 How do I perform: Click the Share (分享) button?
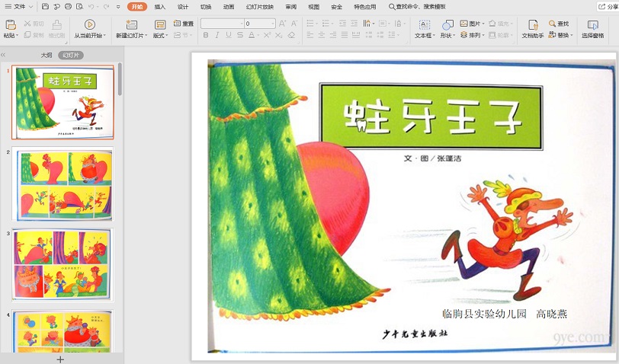[x=608, y=7]
